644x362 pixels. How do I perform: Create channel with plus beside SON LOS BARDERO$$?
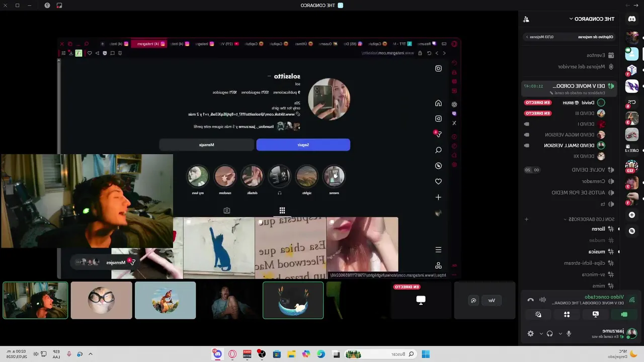[x=526, y=219]
